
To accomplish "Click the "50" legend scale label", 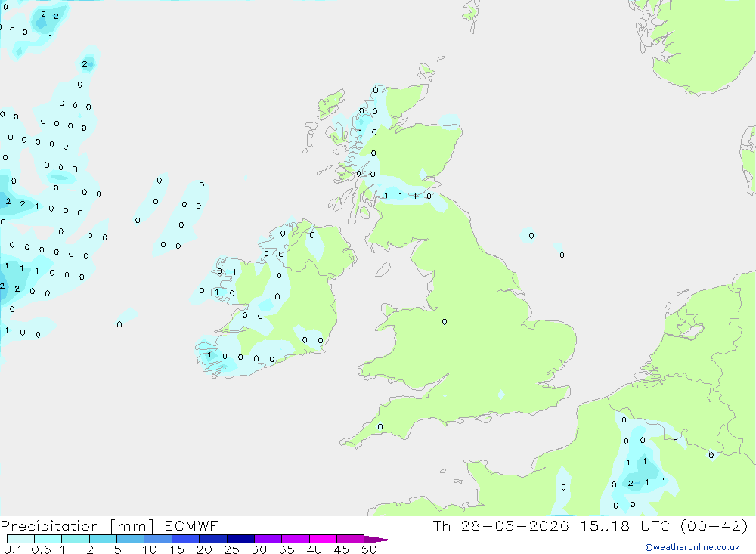I will 369,549.
